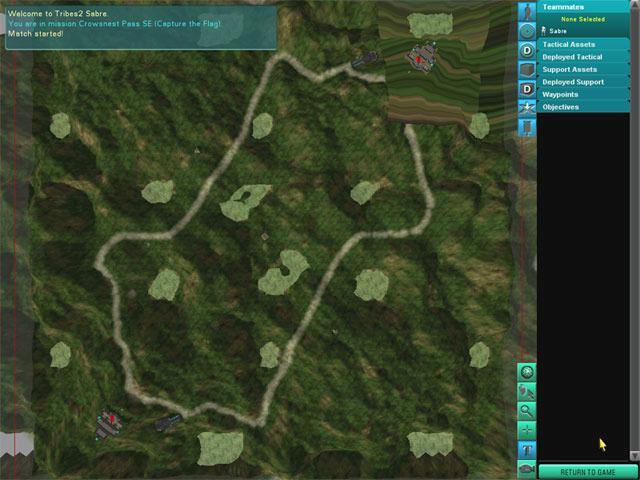The width and height of the screenshot is (640, 480).
Task: Expand the Support Assets category
Action: [x=583, y=69]
